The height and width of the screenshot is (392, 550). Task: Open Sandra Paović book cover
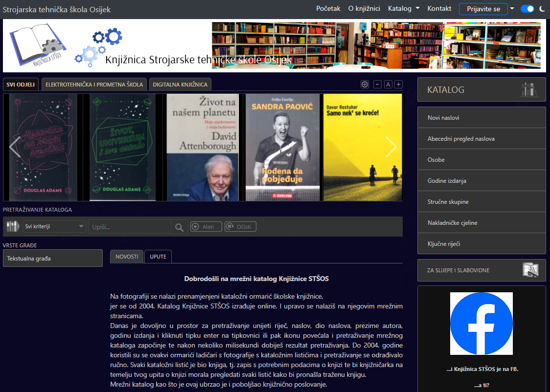tap(283, 147)
